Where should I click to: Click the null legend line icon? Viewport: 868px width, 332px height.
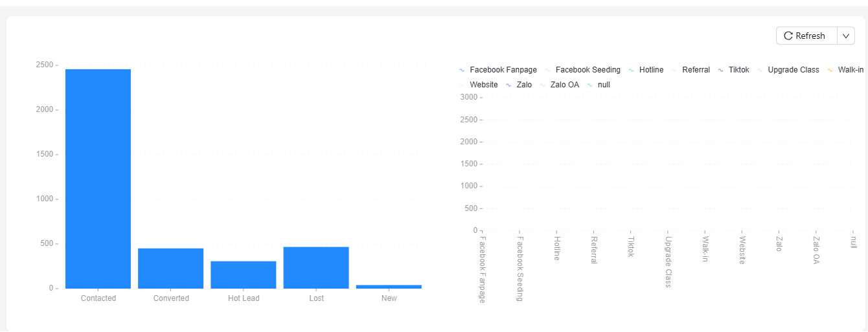click(589, 85)
